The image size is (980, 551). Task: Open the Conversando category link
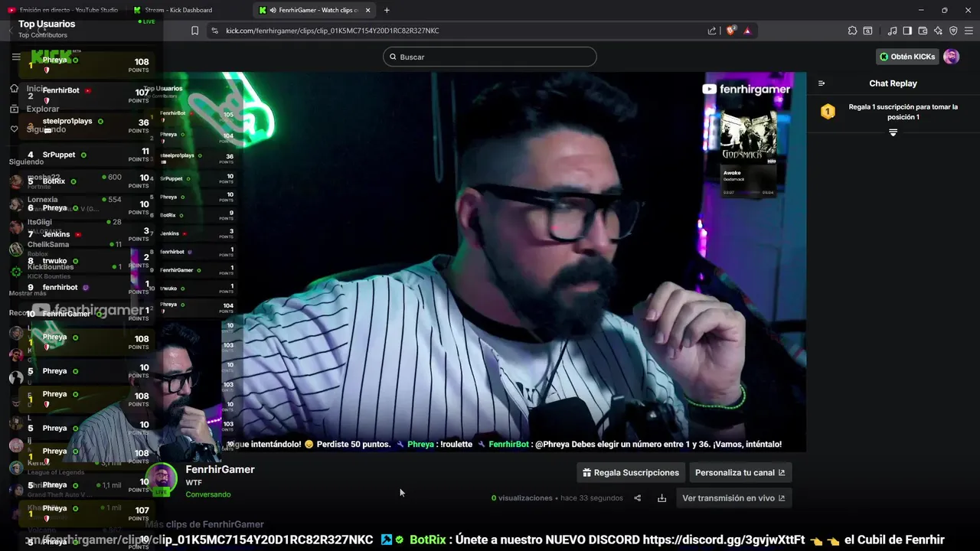208,494
